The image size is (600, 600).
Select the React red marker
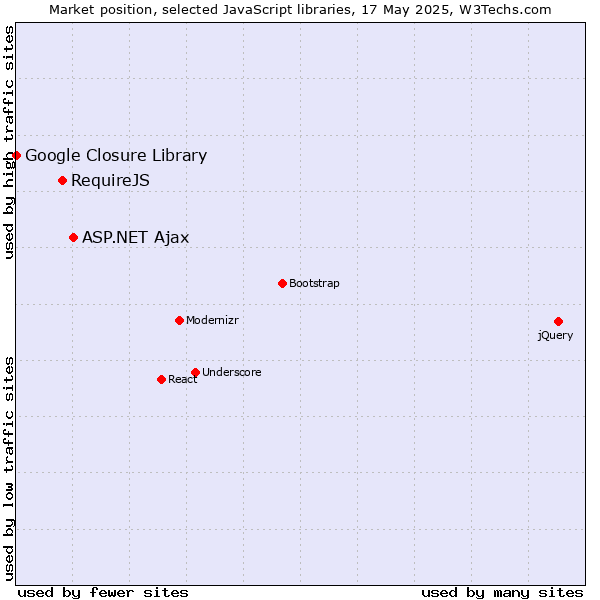pyautogui.click(x=161, y=380)
